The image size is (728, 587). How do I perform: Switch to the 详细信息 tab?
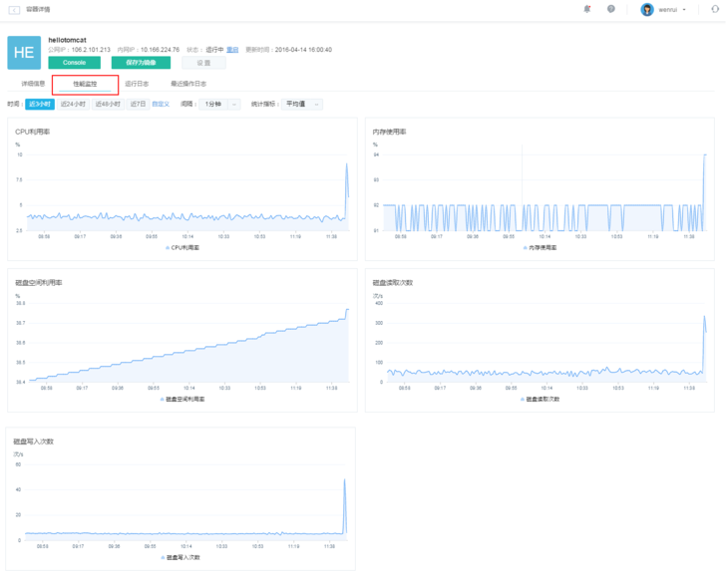click(33, 84)
